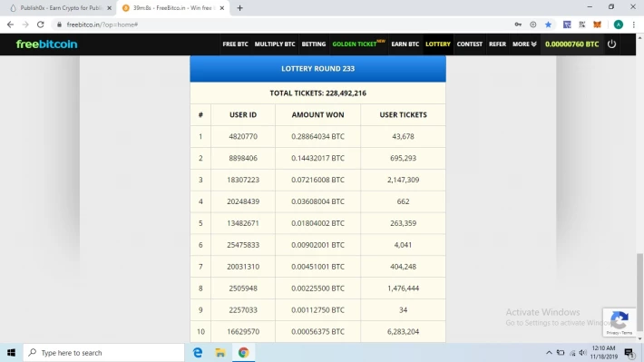Click user ID 4820770

pyautogui.click(x=243, y=136)
